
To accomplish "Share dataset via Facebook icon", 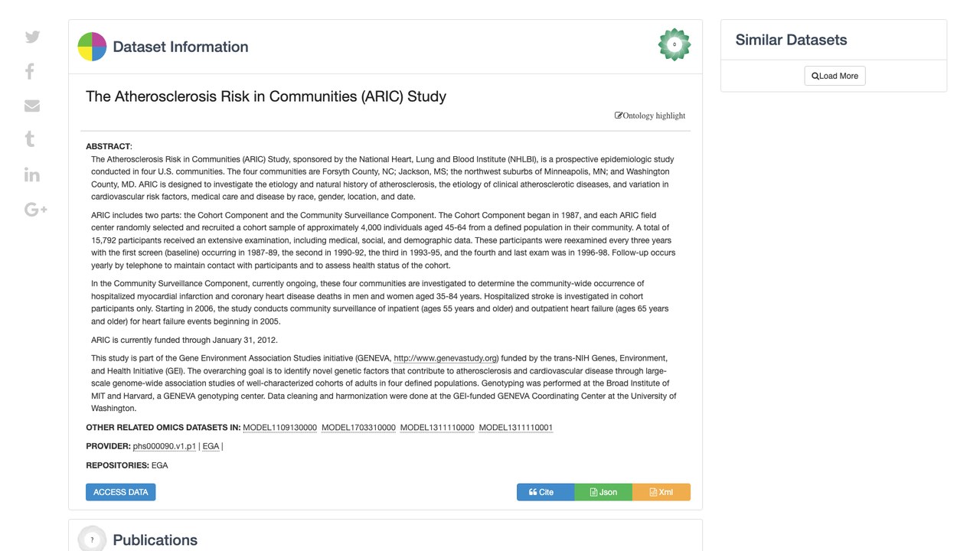I will tap(30, 71).
